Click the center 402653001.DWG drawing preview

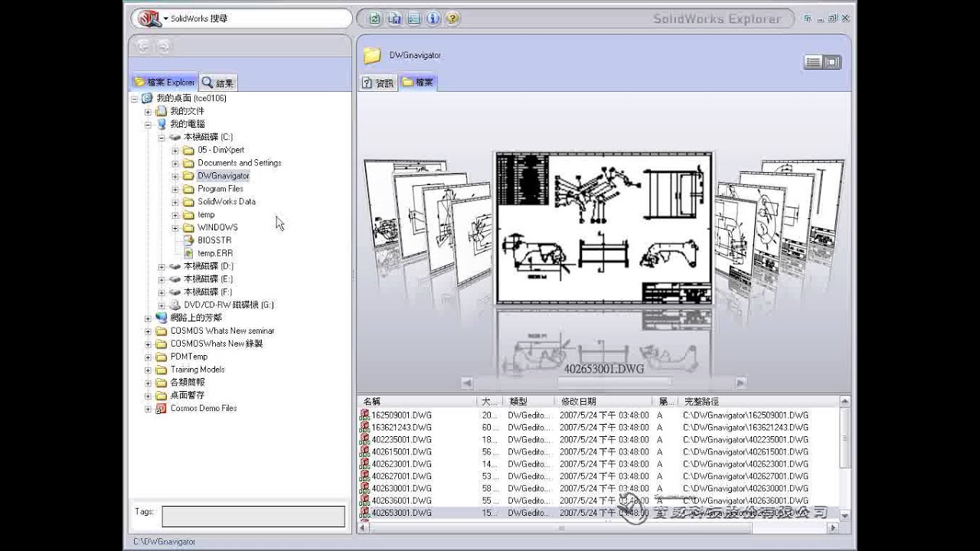pos(604,227)
